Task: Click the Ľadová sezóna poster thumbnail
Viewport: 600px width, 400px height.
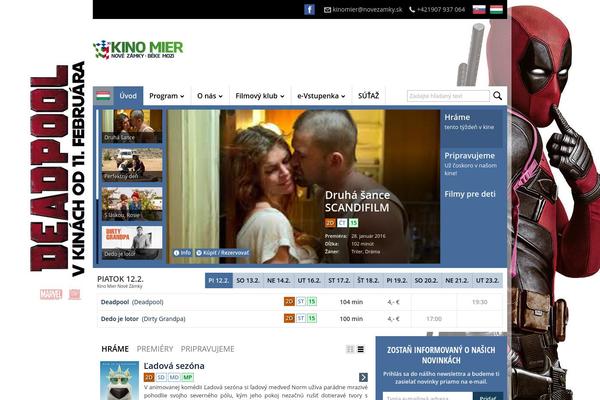Action: pos(119,380)
